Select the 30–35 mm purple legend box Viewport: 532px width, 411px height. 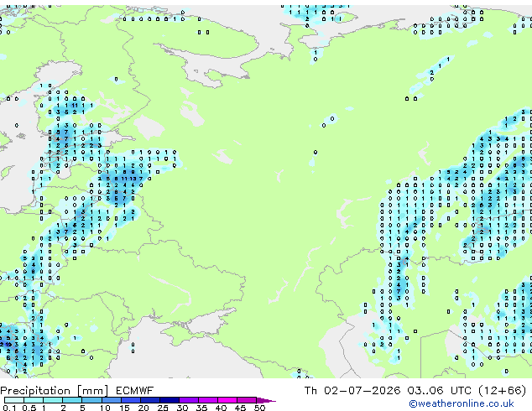point(188,400)
